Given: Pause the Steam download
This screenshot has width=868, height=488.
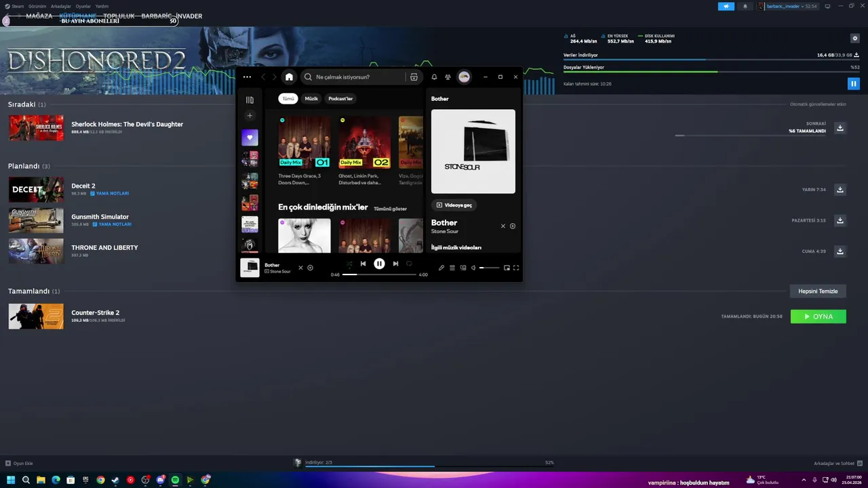Looking at the screenshot, I should tap(853, 83).
